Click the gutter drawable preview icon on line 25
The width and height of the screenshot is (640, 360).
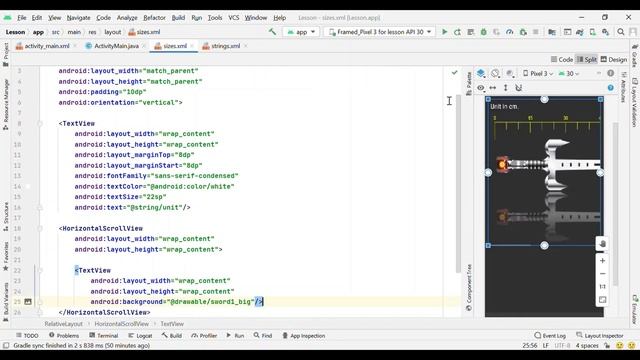28,302
